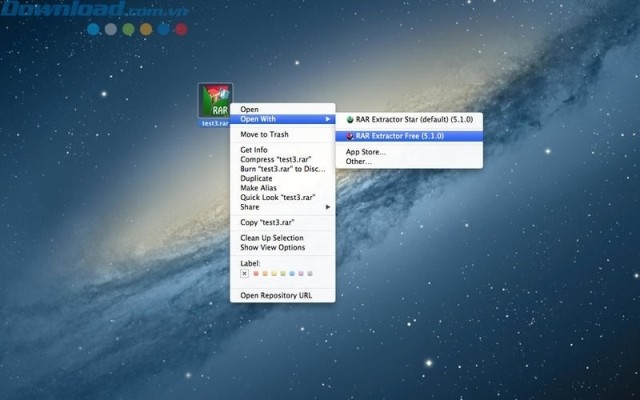Open App Store… from the submenu
This screenshot has width=640, height=400.
(366, 152)
